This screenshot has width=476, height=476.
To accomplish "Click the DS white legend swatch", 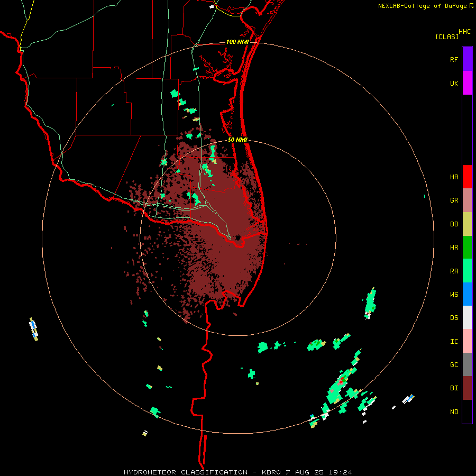I will tap(467, 317).
